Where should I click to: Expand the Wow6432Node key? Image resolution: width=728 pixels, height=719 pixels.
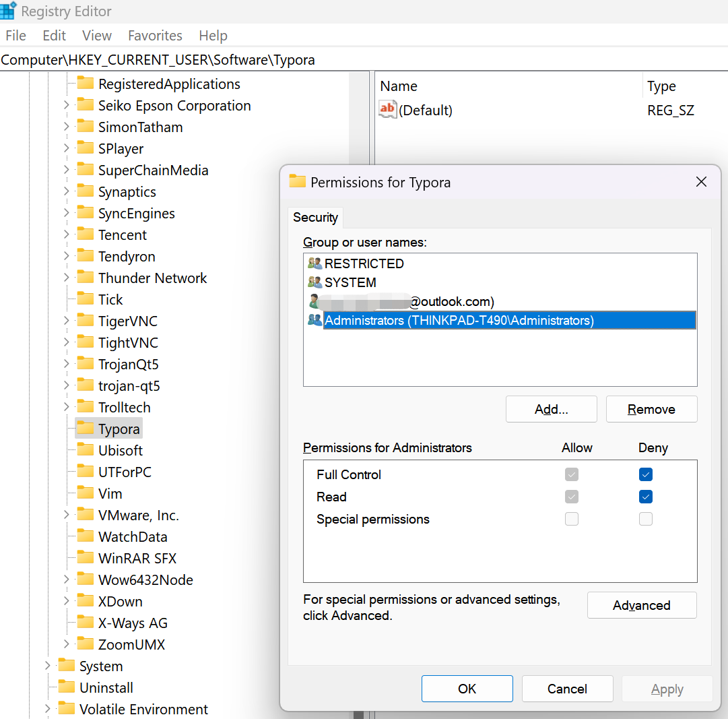tap(66, 580)
